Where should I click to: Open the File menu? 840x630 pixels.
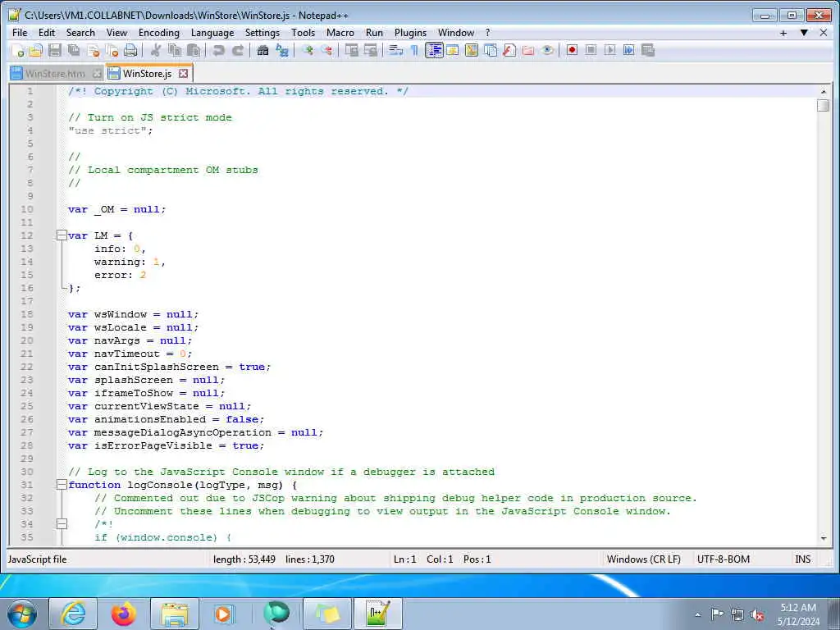pos(20,33)
